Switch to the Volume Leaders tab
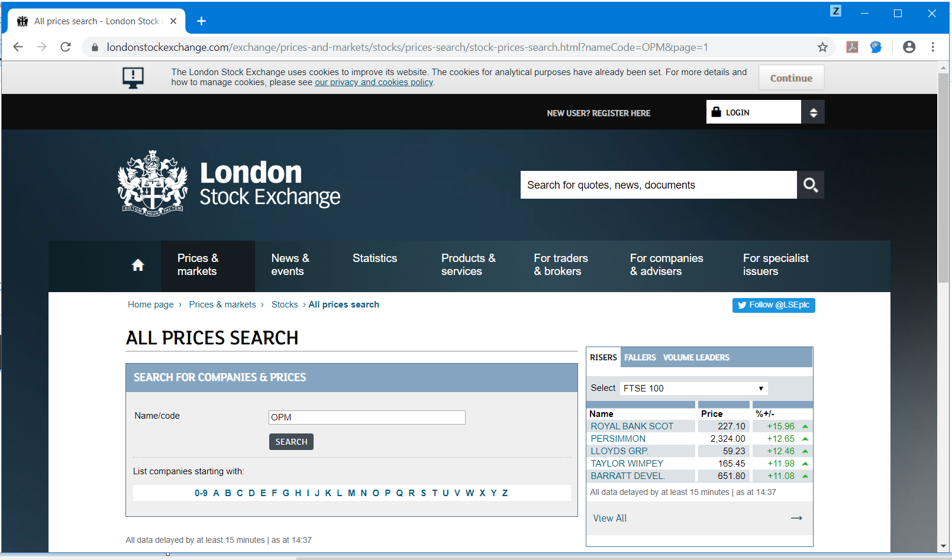The width and height of the screenshot is (952, 560). pyautogui.click(x=696, y=358)
